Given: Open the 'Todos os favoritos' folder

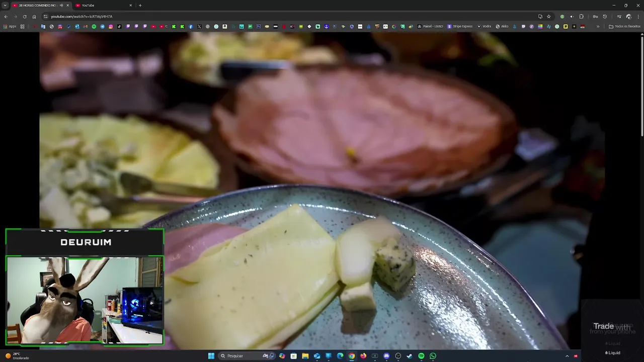Looking at the screenshot, I should [x=625, y=26].
